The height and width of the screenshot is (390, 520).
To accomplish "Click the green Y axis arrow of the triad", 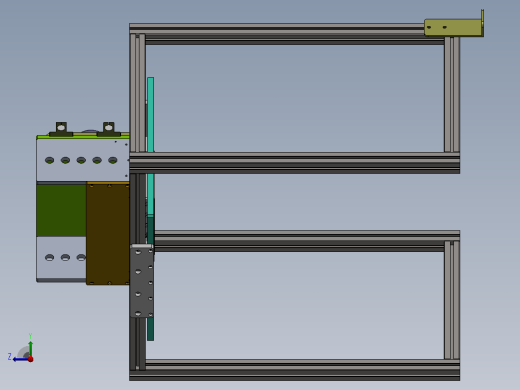I will tap(31, 348).
